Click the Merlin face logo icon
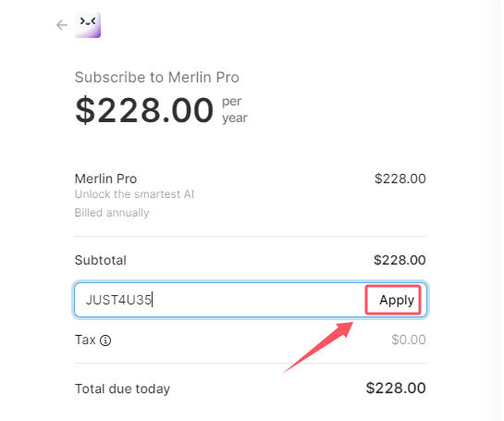The image size is (504, 421). [x=88, y=25]
